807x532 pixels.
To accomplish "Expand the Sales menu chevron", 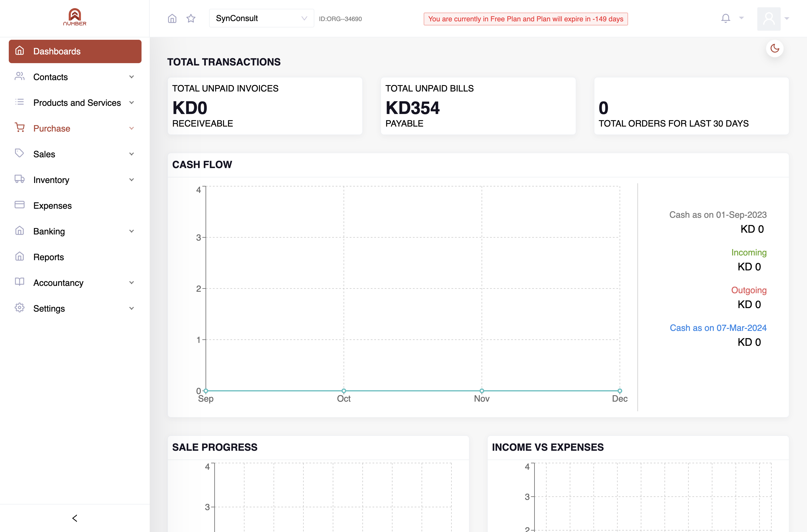I will pos(132,154).
